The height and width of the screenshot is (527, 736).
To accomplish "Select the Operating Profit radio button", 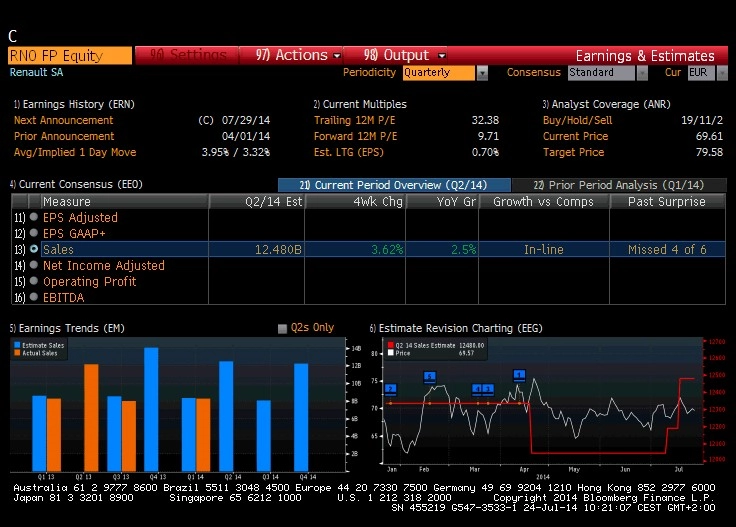I will tap(34, 281).
